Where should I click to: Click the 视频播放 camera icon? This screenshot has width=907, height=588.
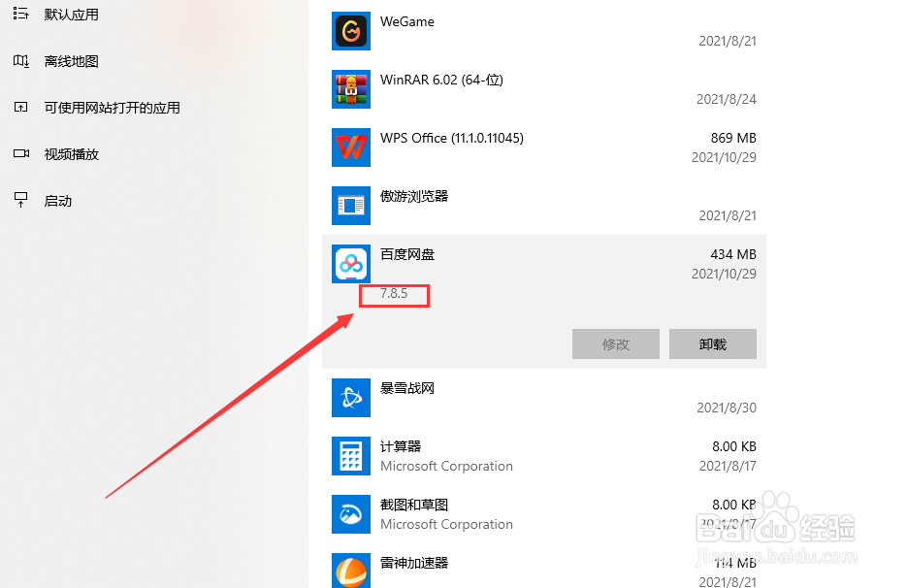coord(20,153)
